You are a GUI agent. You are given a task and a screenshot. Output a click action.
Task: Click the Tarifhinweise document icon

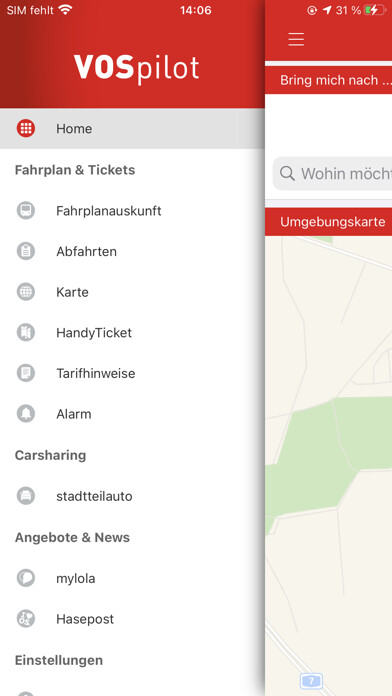[x=26, y=373]
